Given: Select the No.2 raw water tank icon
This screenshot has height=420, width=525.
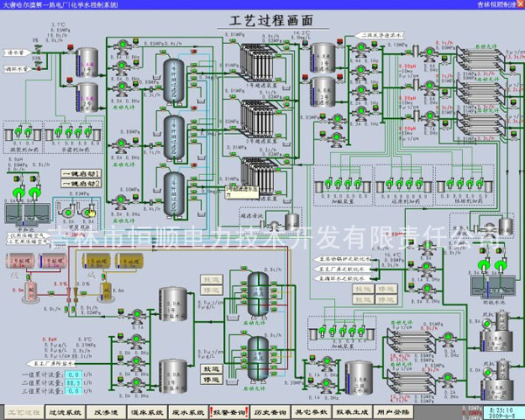Looking at the screenshot, I should pos(87,99).
